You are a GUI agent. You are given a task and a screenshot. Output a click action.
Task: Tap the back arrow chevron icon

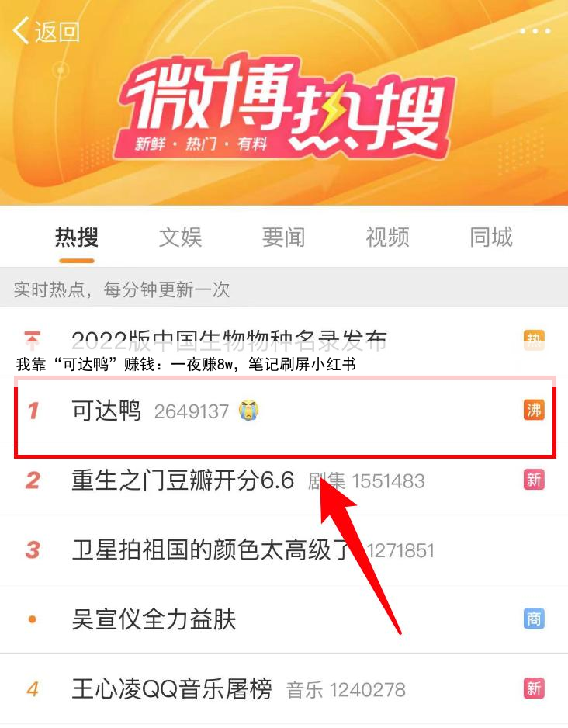coord(20,30)
